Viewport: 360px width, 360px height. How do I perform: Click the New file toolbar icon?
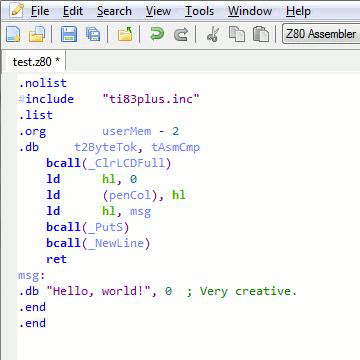point(13,34)
